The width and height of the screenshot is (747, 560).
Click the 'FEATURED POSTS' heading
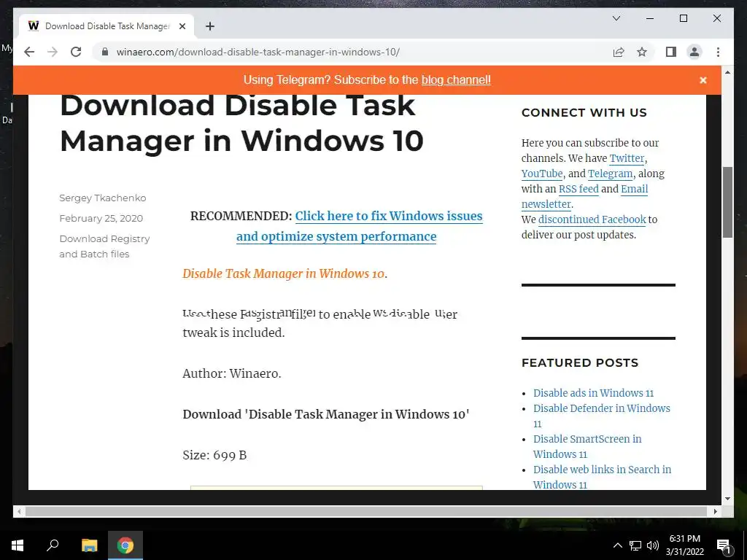(x=580, y=363)
